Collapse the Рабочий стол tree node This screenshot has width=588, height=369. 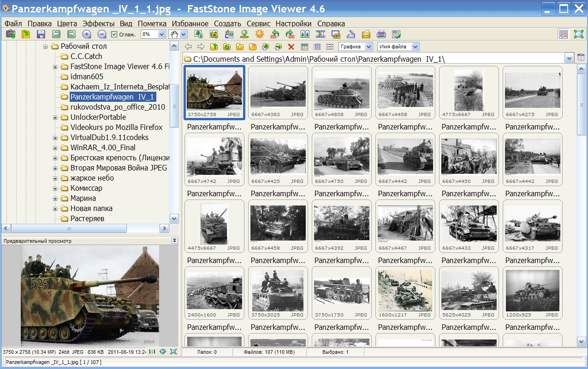tap(46, 47)
